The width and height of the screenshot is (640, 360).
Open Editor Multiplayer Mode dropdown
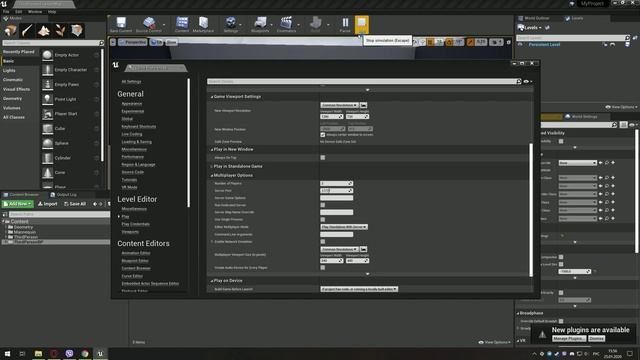[x=344, y=227]
